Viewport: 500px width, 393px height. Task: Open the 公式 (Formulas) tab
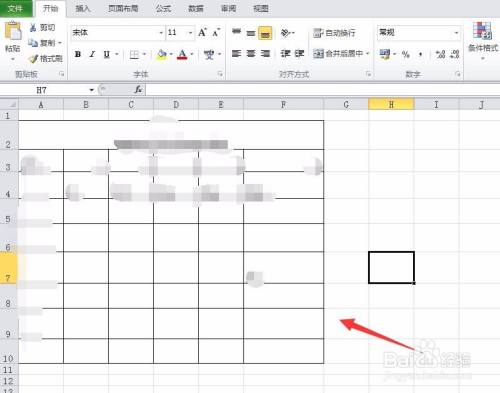click(x=163, y=8)
